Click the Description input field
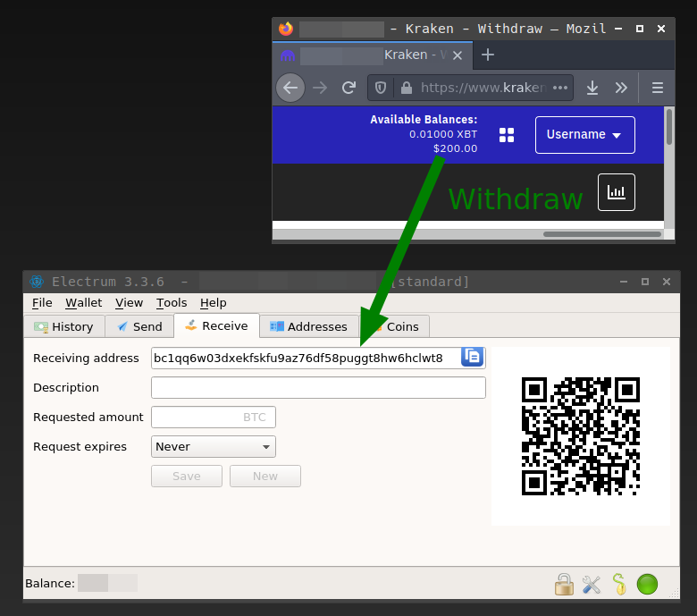 [x=318, y=387]
